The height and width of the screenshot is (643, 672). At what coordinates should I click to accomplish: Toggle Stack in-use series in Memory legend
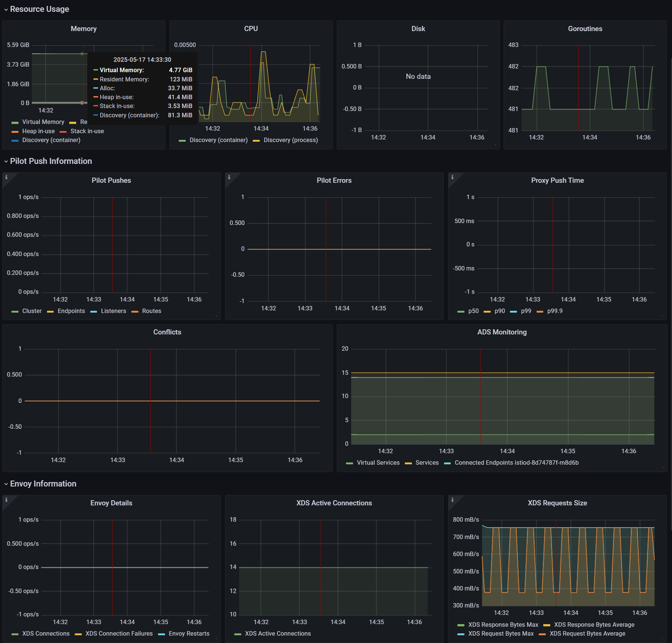click(87, 131)
